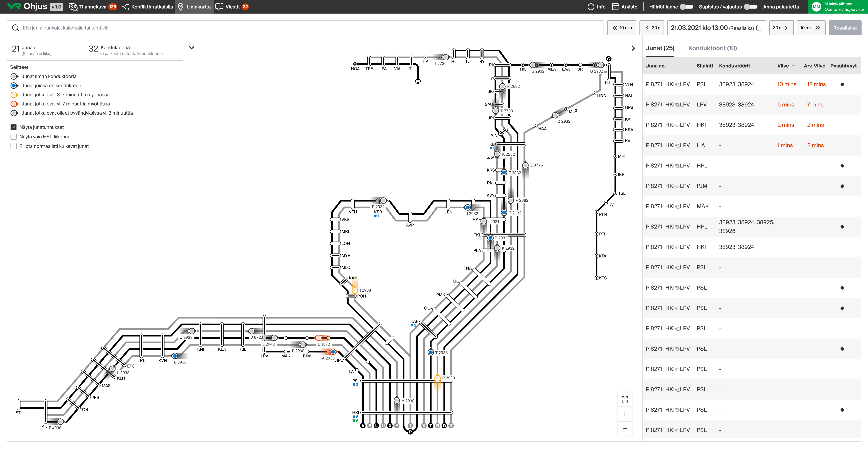
Task: Switch to Junat (25) tab
Action: (x=660, y=48)
